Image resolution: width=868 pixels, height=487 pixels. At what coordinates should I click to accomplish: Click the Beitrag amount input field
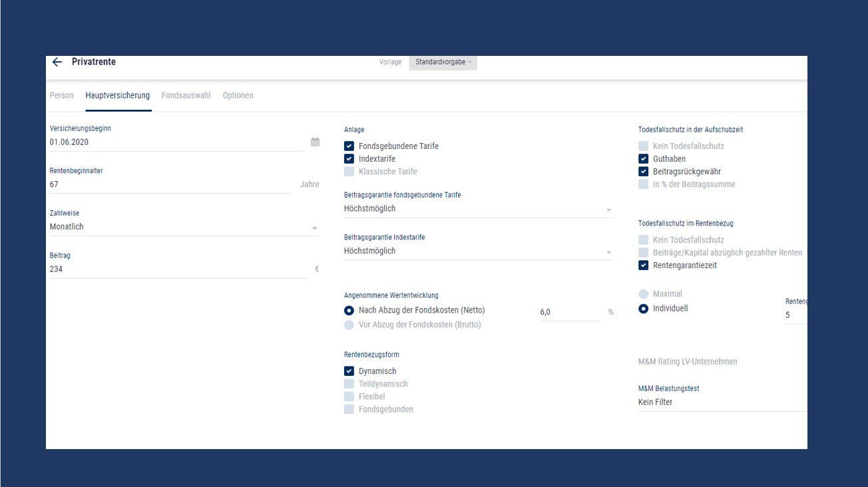(176, 269)
